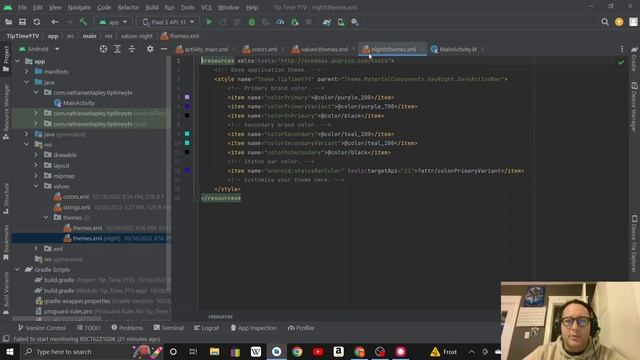This screenshot has height=360, width=640.
Task: Collapse the res folder chevron
Action: (x=27, y=144)
